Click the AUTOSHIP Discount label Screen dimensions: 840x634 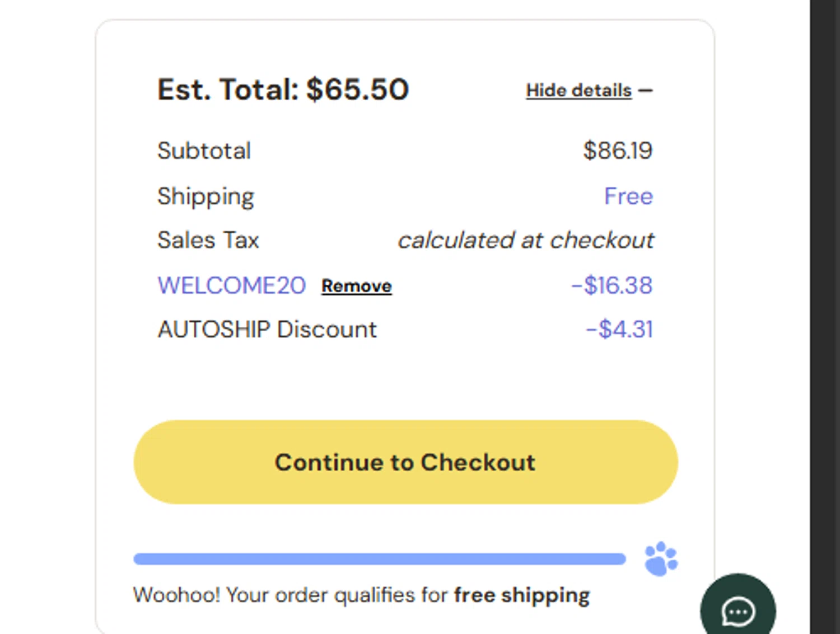tap(267, 329)
